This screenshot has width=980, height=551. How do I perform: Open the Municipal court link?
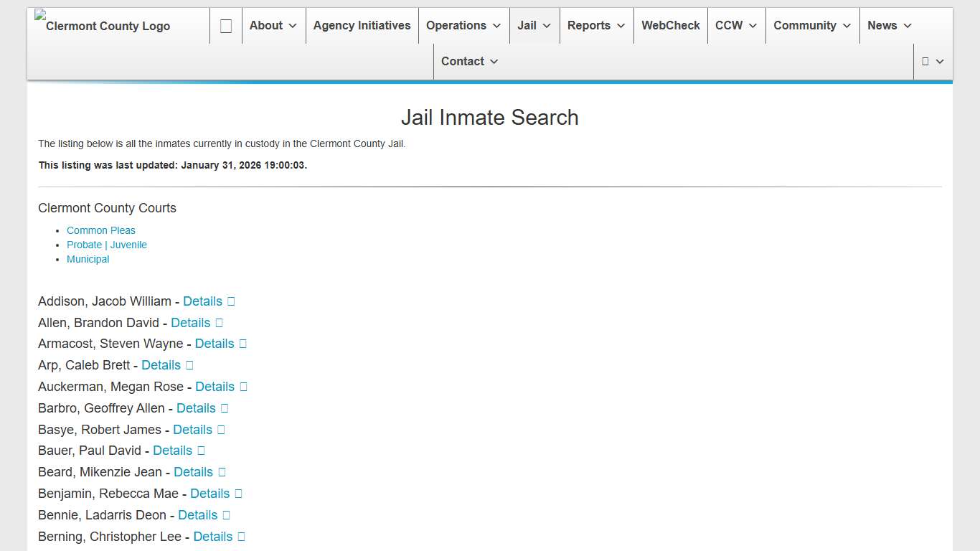(88, 259)
